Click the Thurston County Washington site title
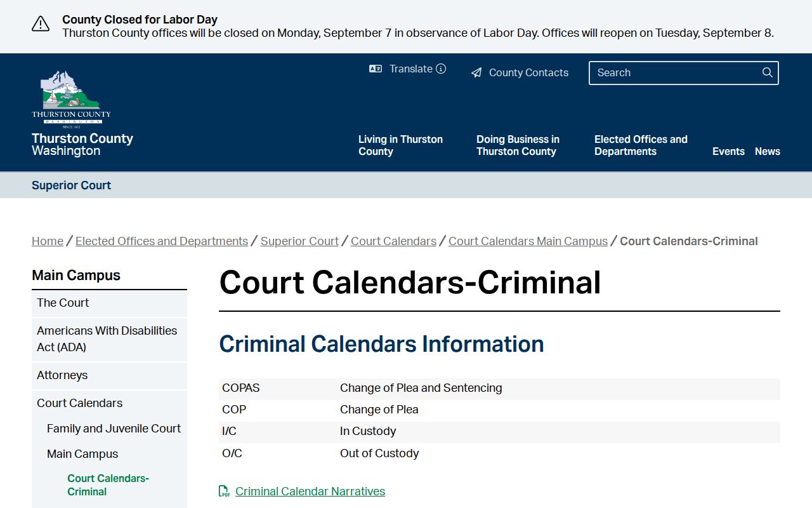The image size is (812, 508). point(82,144)
